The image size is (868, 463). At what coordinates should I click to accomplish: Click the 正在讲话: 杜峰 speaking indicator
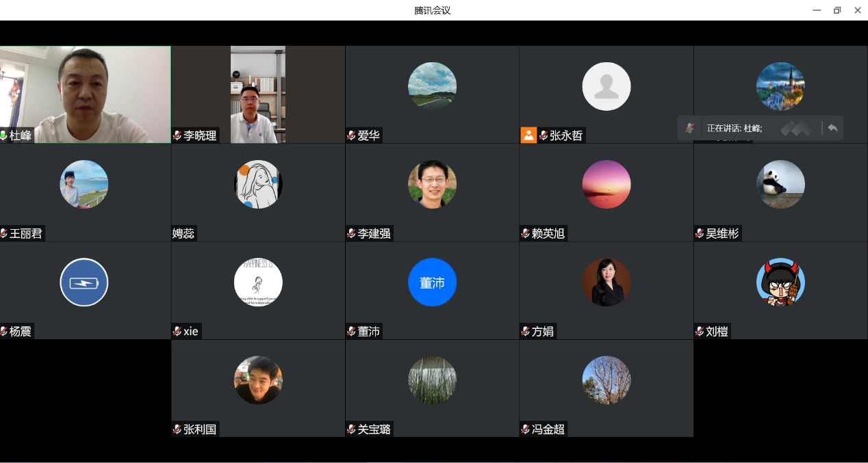click(735, 128)
